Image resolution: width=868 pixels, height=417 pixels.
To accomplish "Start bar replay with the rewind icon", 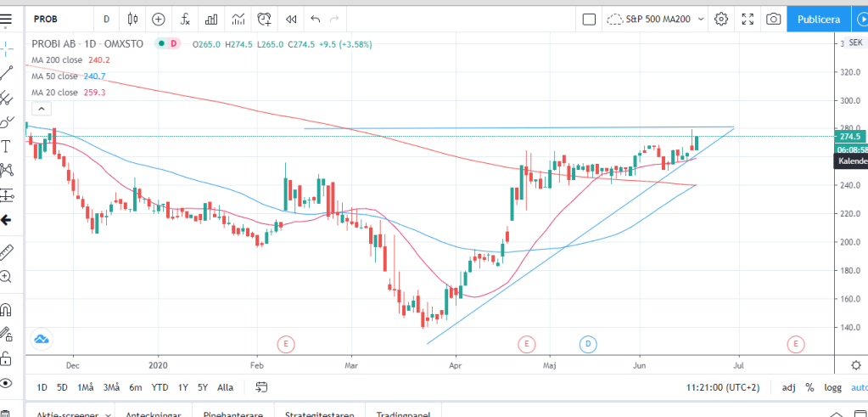I will point(291,19).
